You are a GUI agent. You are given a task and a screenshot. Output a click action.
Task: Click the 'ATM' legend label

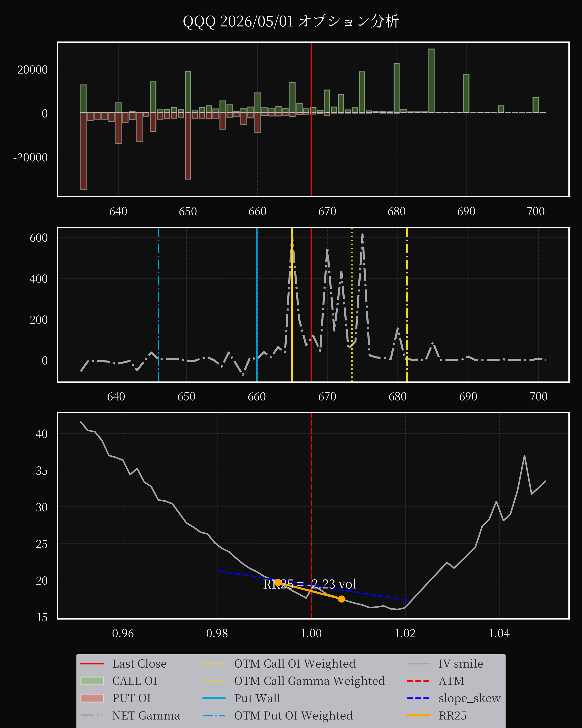pyautogui.click(x=452, y=681)
